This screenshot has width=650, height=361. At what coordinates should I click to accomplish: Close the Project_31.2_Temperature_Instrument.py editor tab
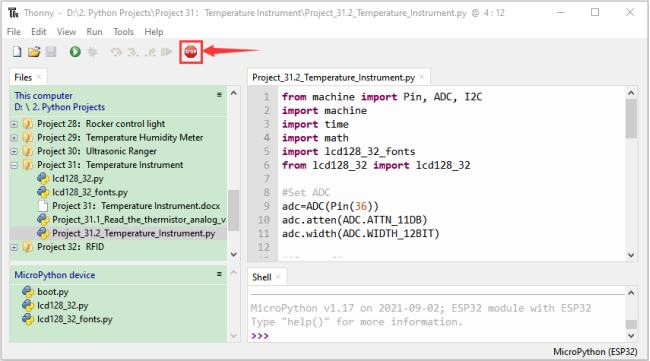(x=422, y=77)
